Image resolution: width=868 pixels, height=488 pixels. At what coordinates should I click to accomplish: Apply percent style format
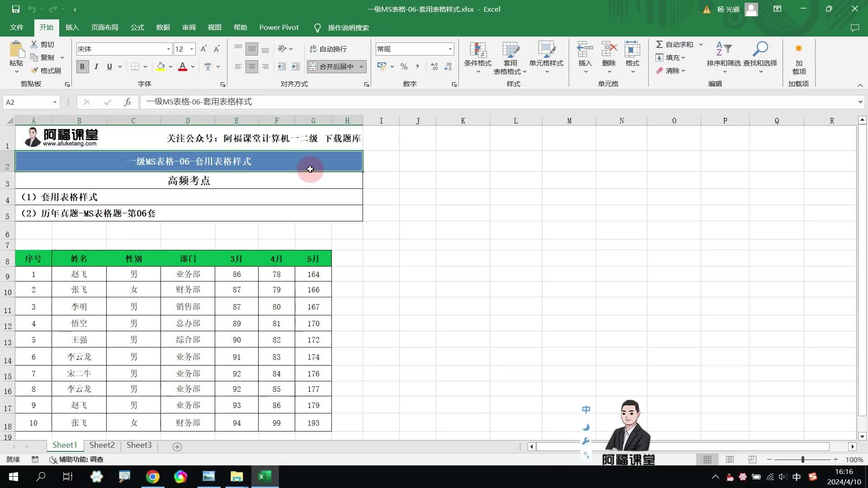click(x=404, y=66)
